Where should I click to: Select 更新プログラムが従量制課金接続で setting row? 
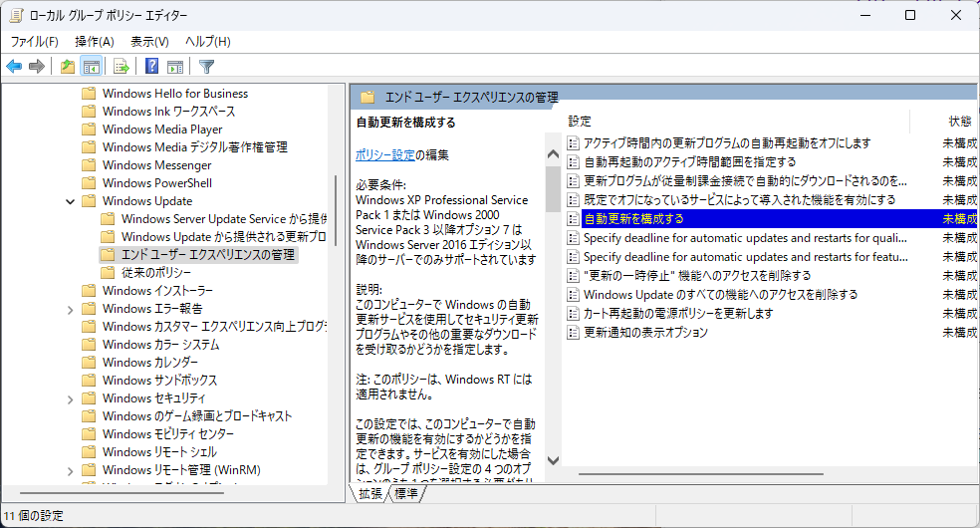pyautogui.click(x=745, y=181)
